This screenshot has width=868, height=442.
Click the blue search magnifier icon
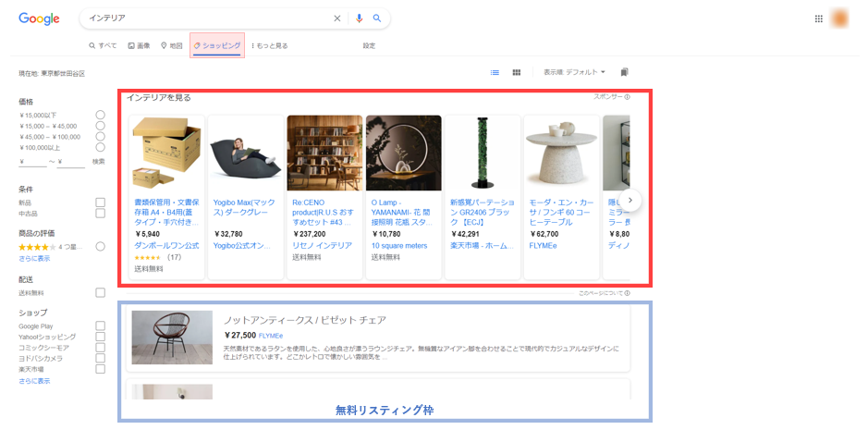tap(377, 18)
